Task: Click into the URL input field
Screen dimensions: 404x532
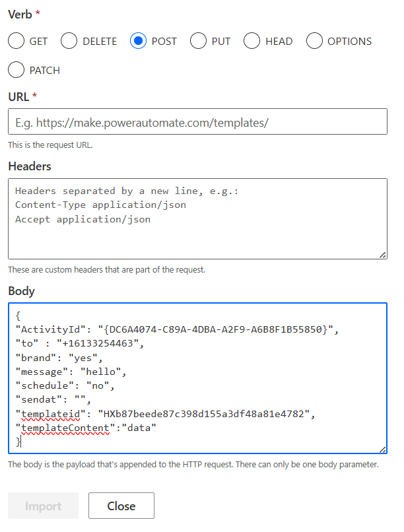Action: point(197,122)
